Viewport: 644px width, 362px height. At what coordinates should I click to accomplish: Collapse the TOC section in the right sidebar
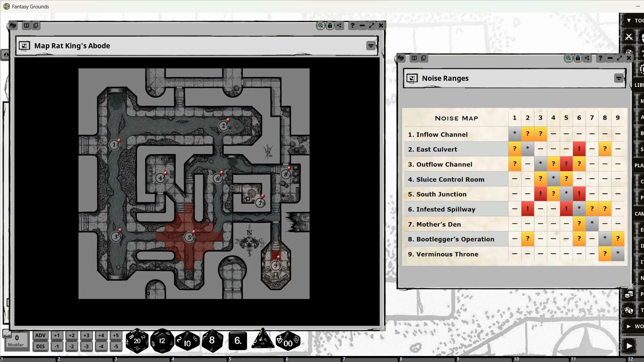629,20
